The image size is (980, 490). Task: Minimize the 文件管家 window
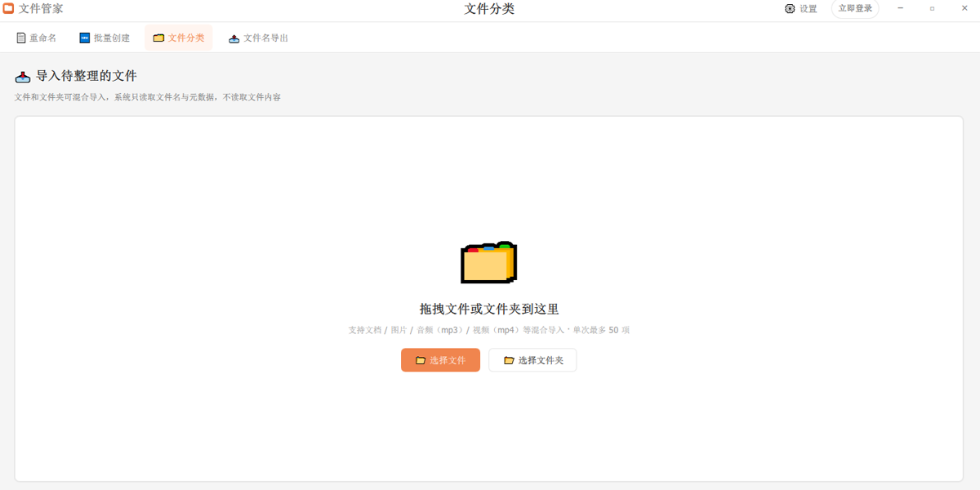tap(901, 8)
